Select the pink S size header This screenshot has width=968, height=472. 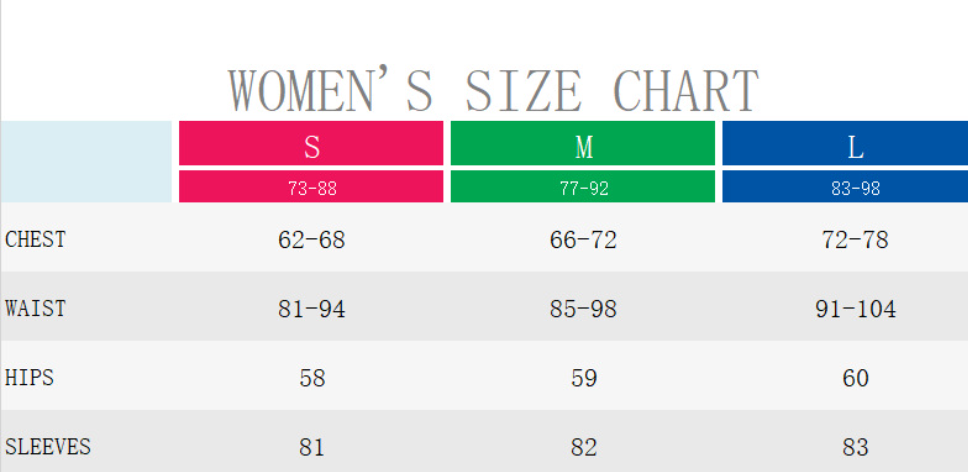point(311,146)
